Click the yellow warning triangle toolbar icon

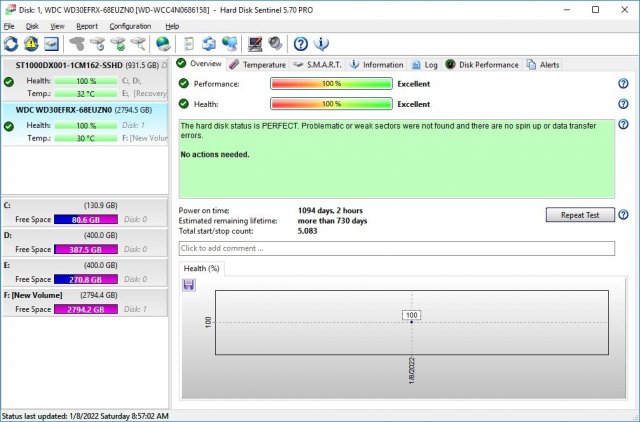pyautogui.click(x=31, y=44)
